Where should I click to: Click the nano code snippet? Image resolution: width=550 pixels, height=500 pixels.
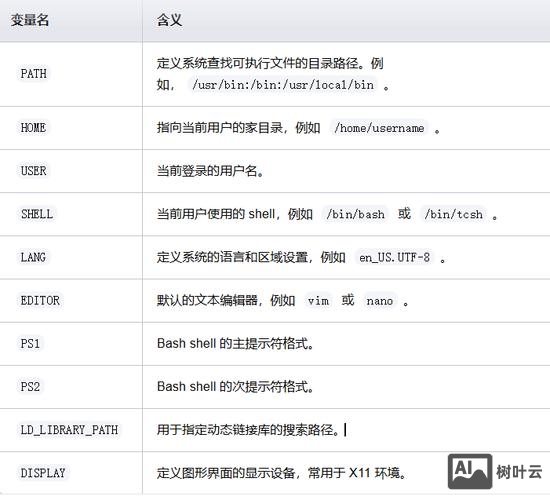pyautogui.click(x=380, y=301)
